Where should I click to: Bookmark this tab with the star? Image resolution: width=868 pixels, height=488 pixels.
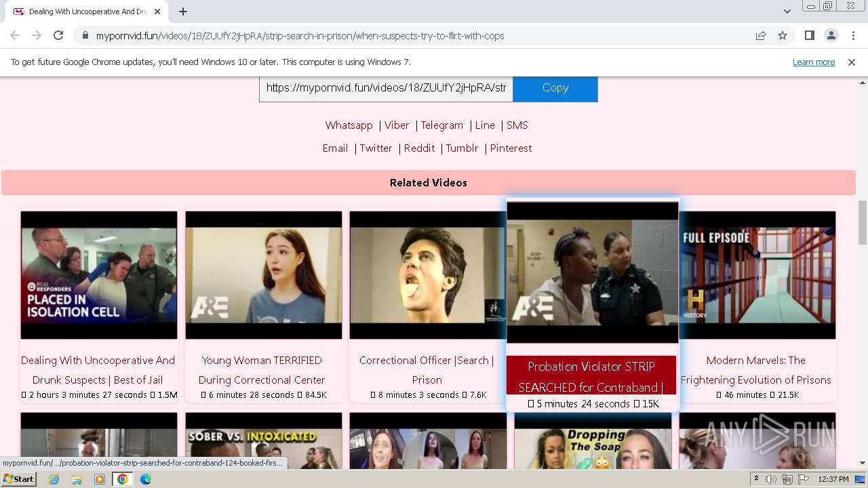point(783,36)
